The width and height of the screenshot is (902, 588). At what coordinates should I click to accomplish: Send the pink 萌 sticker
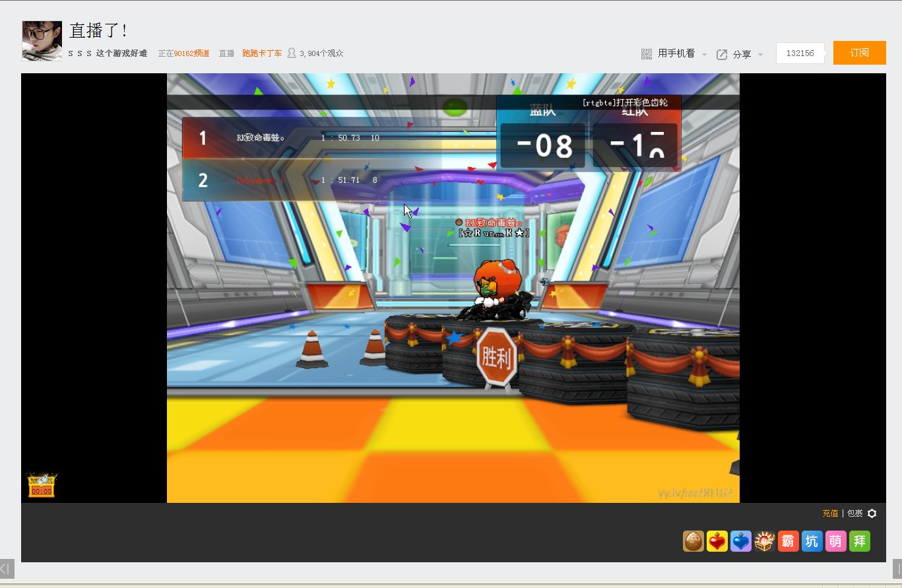tap(836, 541)
